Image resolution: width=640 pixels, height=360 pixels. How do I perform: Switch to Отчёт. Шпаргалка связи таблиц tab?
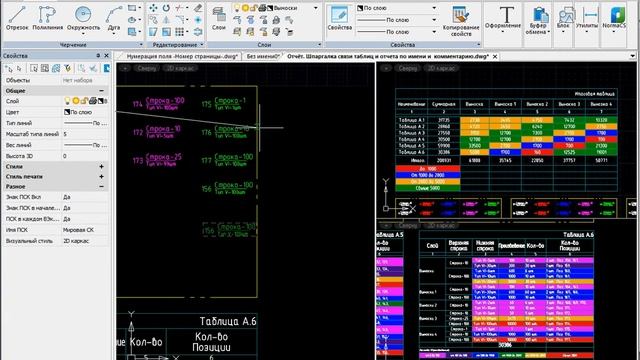[x=387, y=56]
